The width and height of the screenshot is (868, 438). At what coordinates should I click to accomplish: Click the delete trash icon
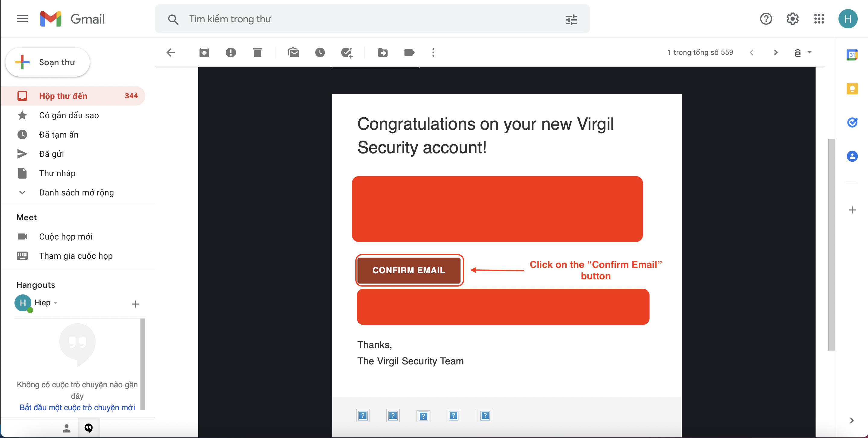[x=257, y=52]
